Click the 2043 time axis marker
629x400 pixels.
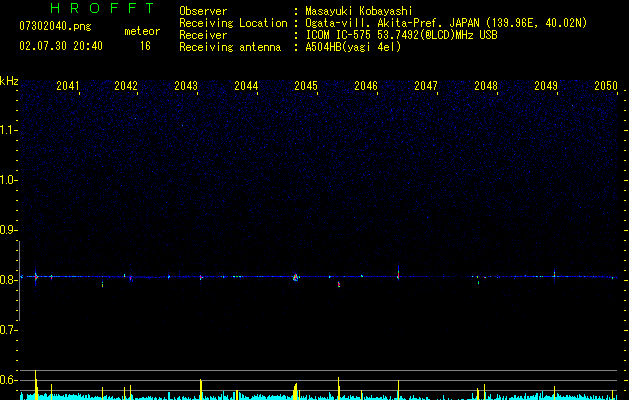(186, 86)
